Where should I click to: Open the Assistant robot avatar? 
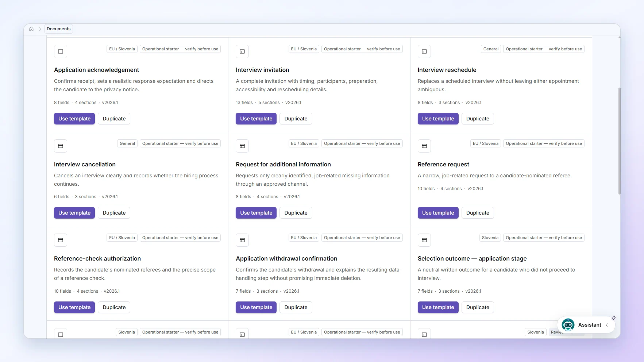coord(568,325)
